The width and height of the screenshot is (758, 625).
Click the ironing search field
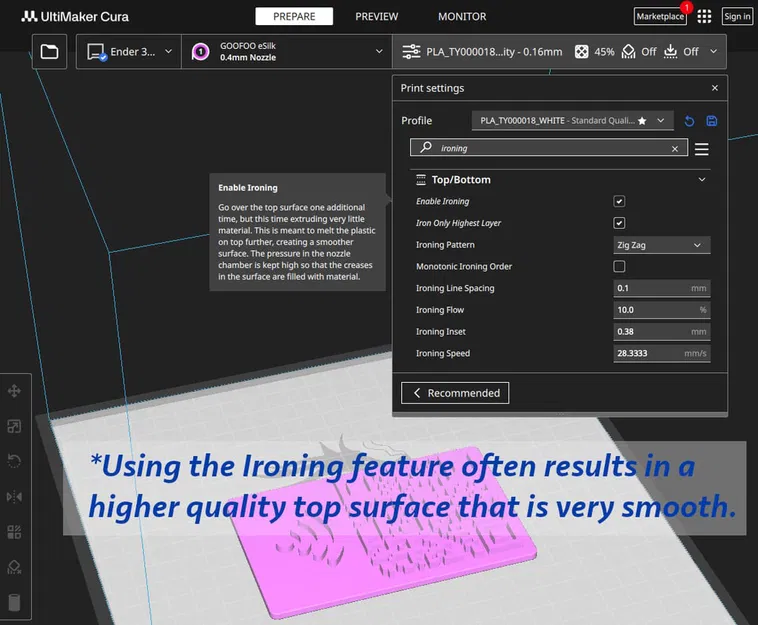coord(549,148)
